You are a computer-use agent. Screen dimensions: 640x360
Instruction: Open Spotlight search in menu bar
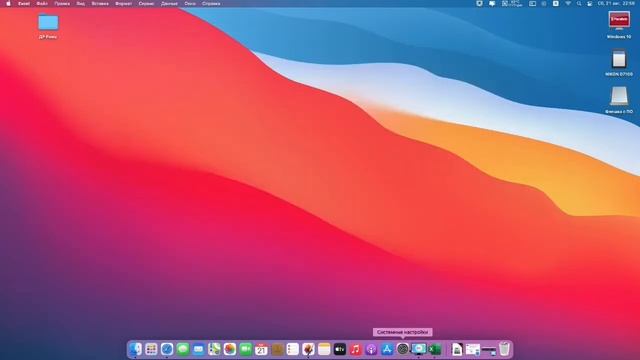click(x=579, y=4)
